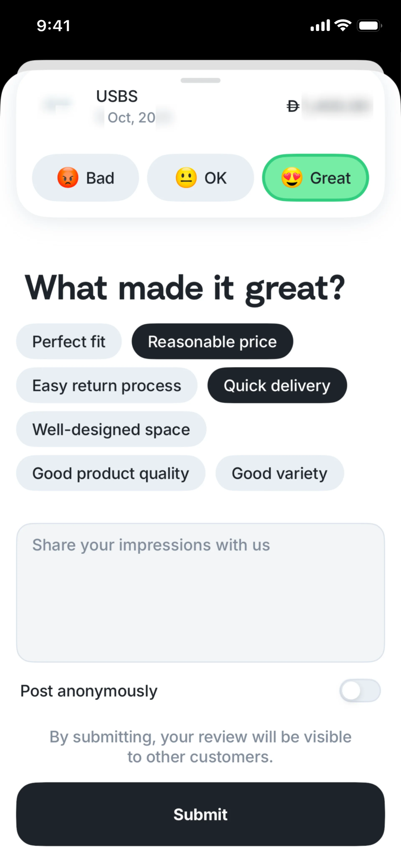401x868 pixels.
Task: Tap the cellular signal bars icon
Action: (x=320, y=26)
